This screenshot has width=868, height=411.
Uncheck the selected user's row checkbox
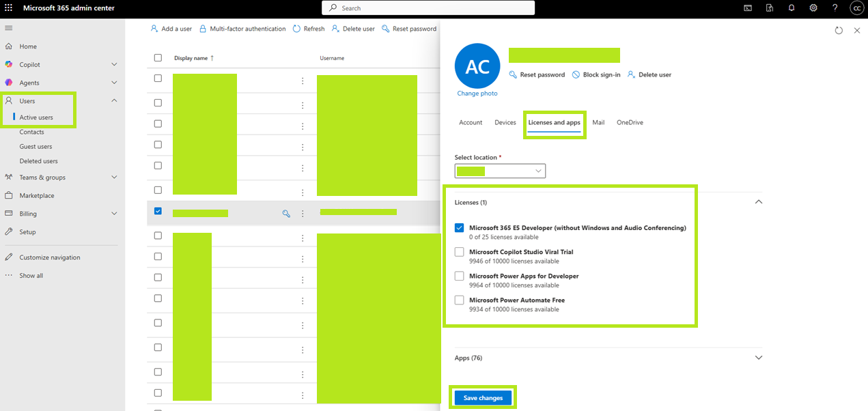[x=158, y=212]
